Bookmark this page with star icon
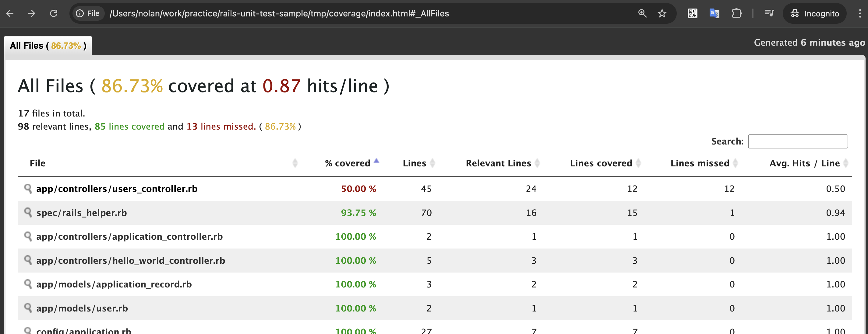Image resolution: width=868 pixels, height=334 pixels. pos(662,13)
